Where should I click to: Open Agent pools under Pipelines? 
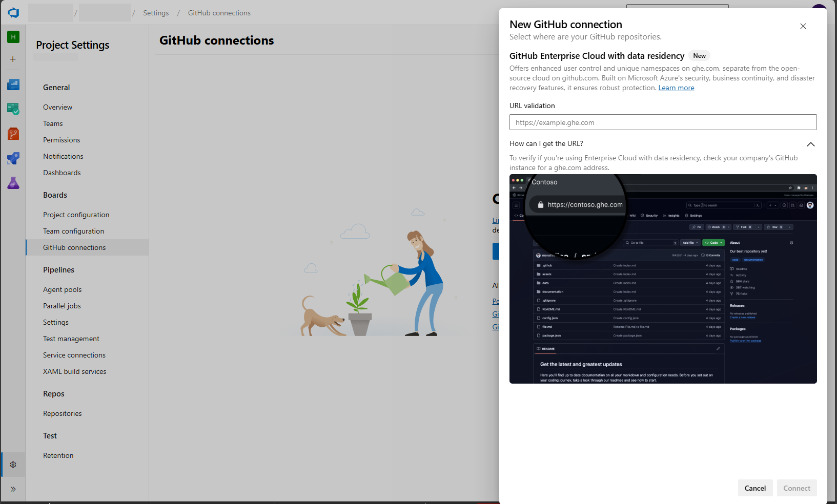(x=63, y=289)
